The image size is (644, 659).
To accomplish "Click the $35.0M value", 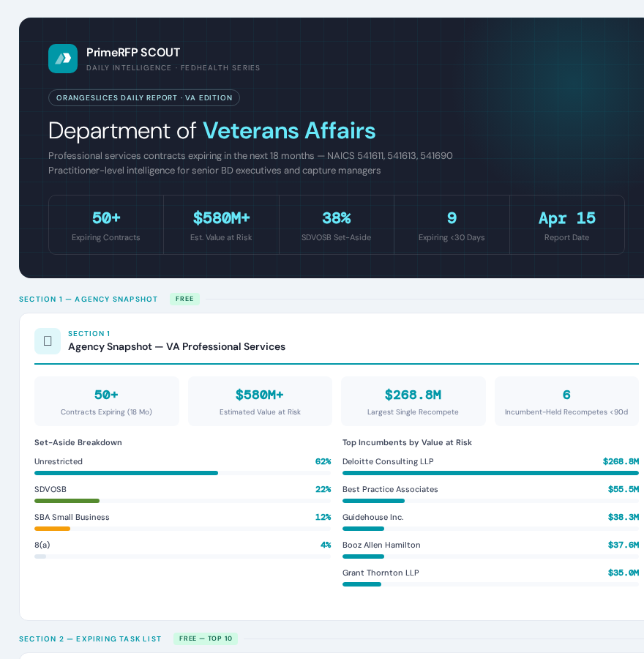I will coord(623,573).
